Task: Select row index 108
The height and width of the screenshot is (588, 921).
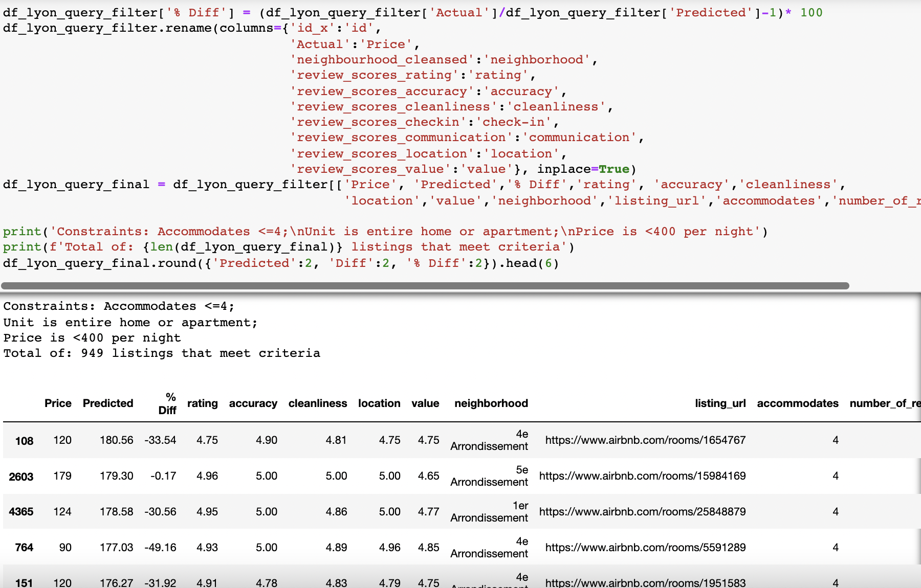Action: tap(24, 441)
